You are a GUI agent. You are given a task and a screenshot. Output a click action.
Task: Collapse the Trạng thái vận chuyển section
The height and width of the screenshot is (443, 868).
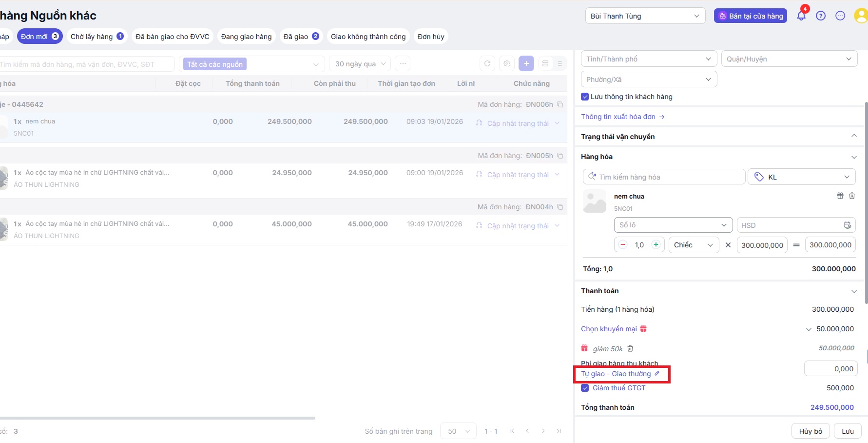(854, 136)
